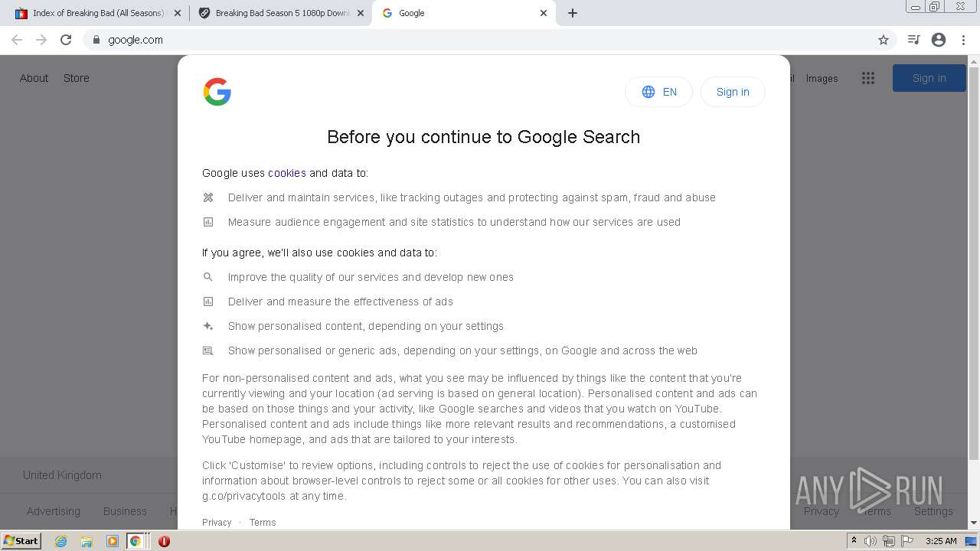Viewport: 980px width, 551px height.
Task: Launch Internet Explorer from the taskbar
Action: coord(61,541)
